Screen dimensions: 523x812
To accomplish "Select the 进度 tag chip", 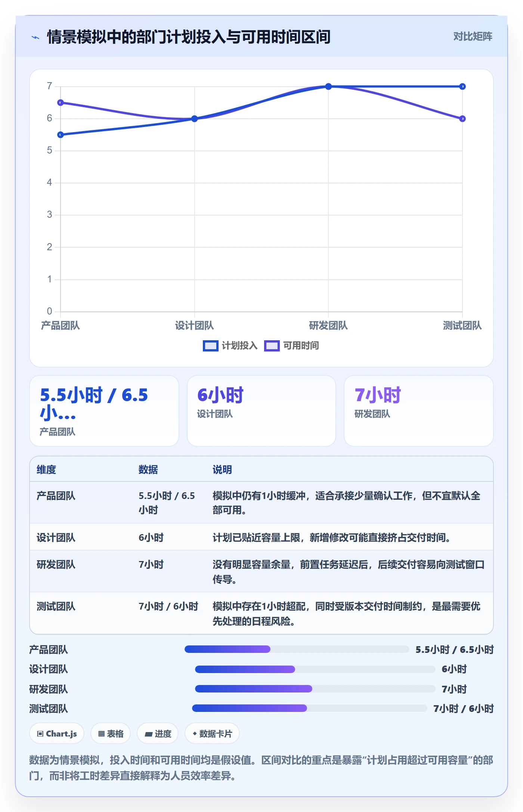I will tap(158, 734).
